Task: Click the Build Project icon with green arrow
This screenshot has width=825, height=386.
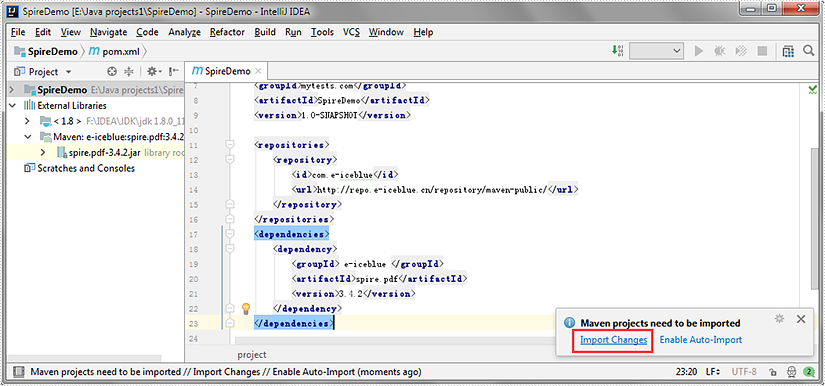Action: click(618, 51)
